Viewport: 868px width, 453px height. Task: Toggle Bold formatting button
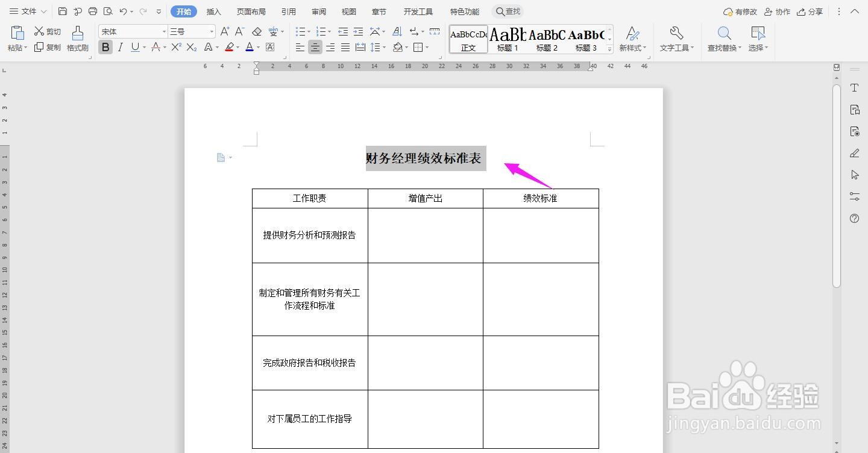[x=105, y=47]
